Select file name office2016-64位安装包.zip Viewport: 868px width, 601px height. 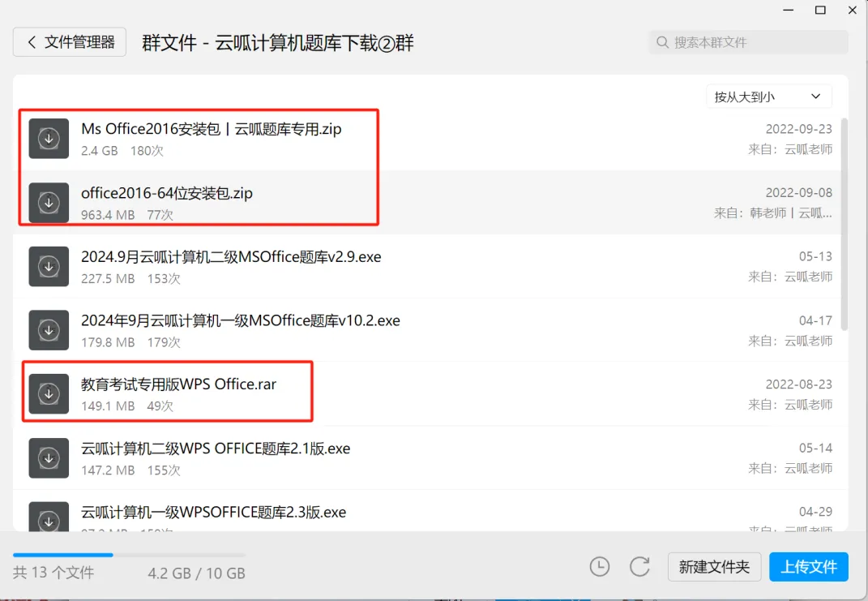[x=167, y=193]
